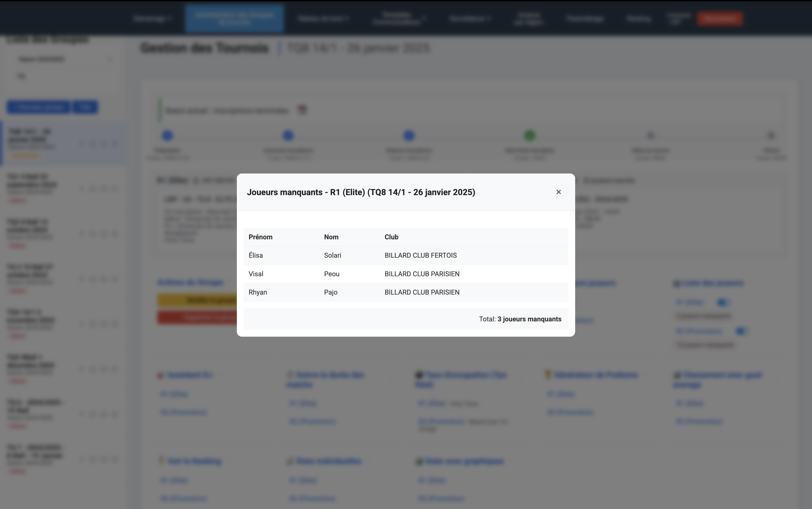Click the Assistant DJ section icon
This screenshot has width=812, height=509.
[x=160, y=375]
